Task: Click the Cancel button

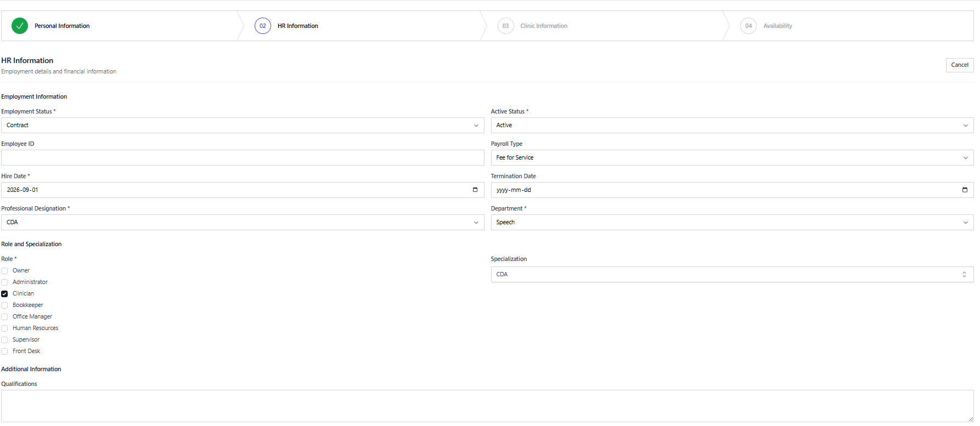Action: click(x=960, y=65)
